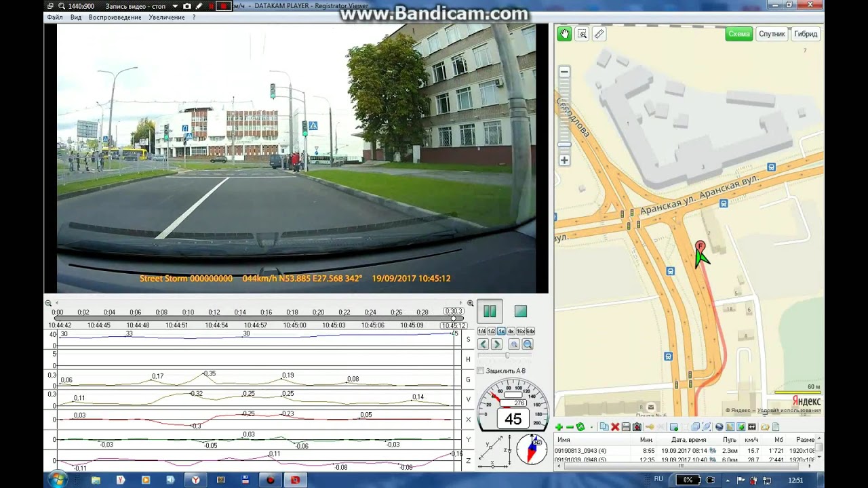Click timeline zoom-out magnifier at left

tap(48, 303)
